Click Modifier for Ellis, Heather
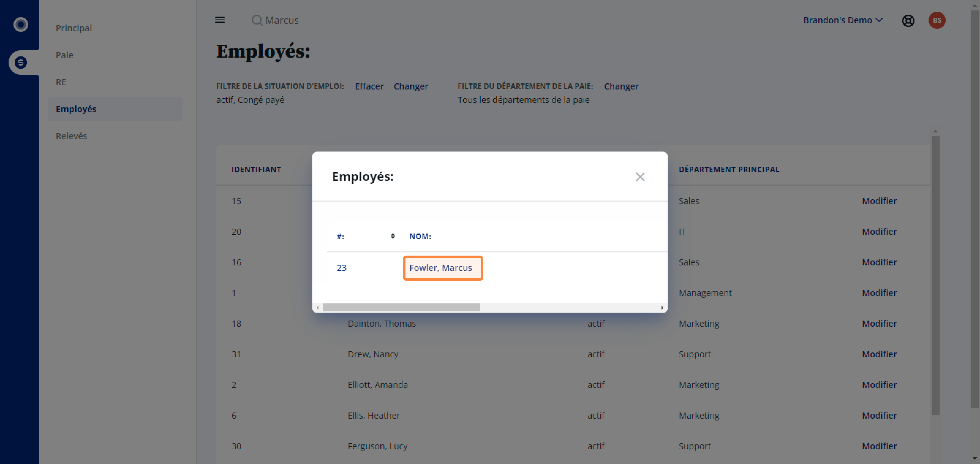This screenshot has height=464, width=980. tap(879, 415)
